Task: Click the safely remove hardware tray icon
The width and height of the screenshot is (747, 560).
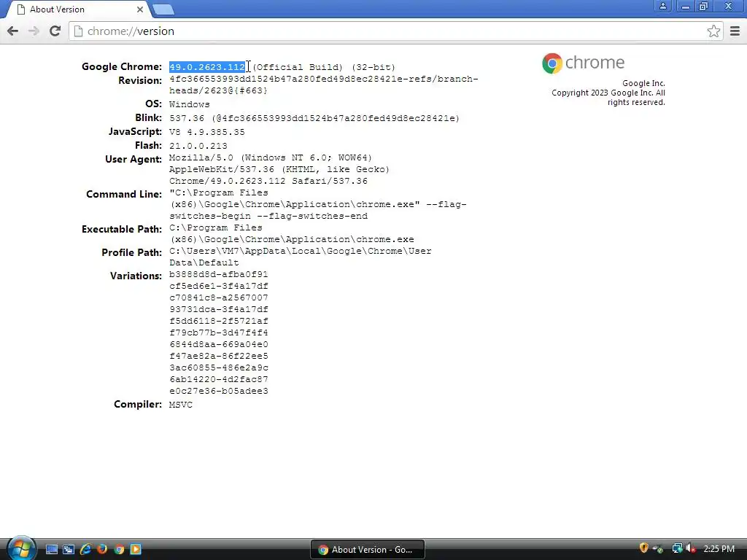Action: tap(659, 549)
